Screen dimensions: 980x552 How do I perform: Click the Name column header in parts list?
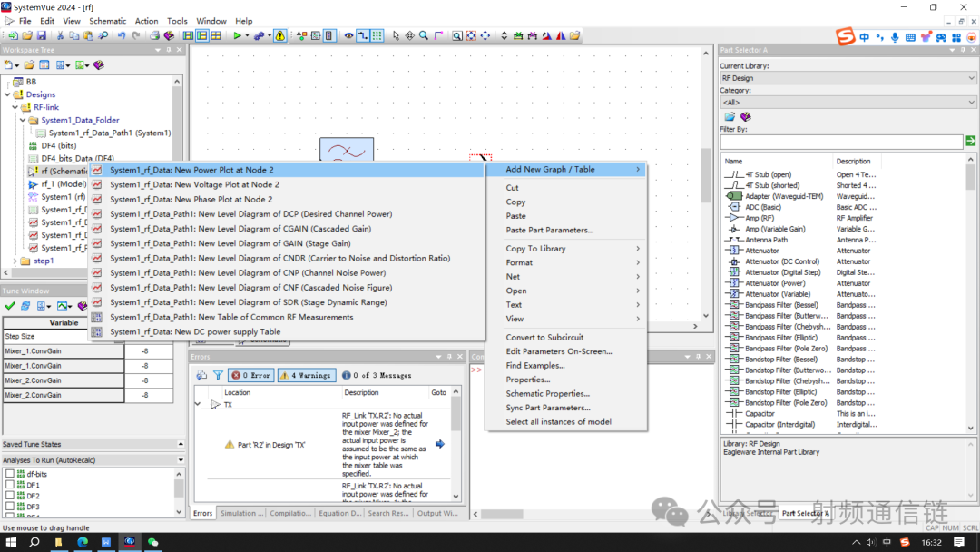coord(734,162)
